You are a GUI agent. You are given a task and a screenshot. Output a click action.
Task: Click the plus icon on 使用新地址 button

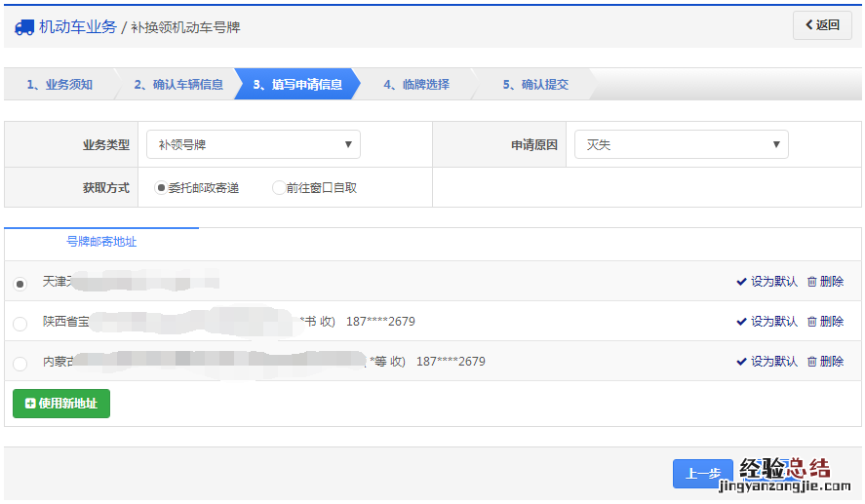pyautogui.click(x=30, y=404)
